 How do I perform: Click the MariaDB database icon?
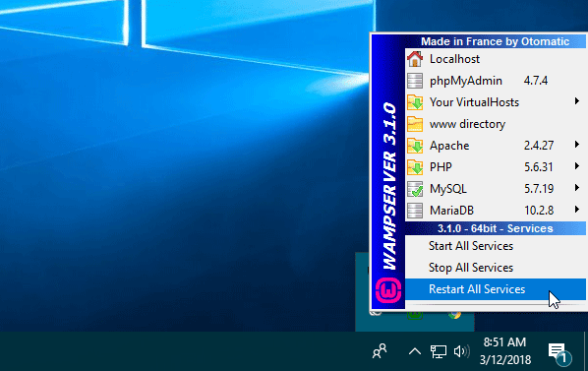[415, 211]
